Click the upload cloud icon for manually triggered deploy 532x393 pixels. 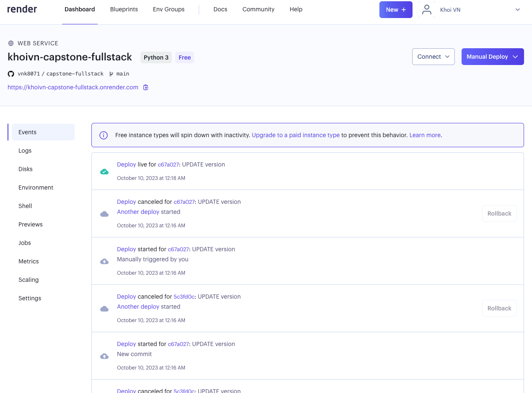(104, 261)
